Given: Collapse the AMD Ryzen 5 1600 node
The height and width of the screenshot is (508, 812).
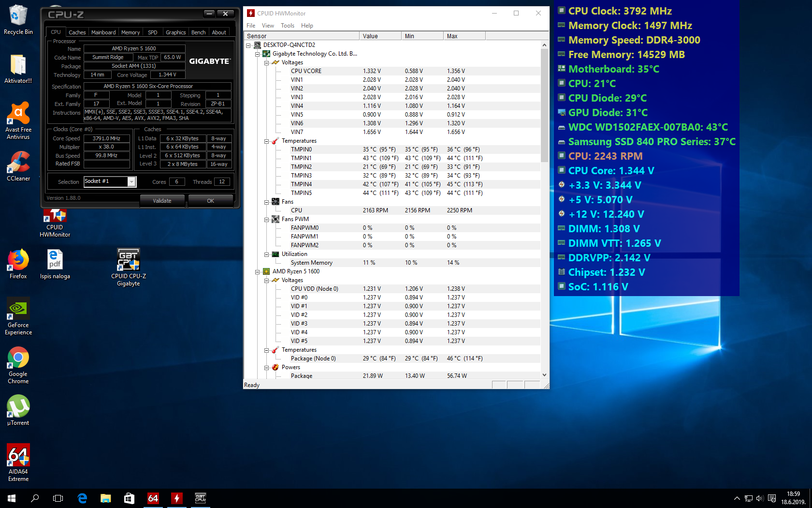Looking at the screenshot, I should 257,271.
